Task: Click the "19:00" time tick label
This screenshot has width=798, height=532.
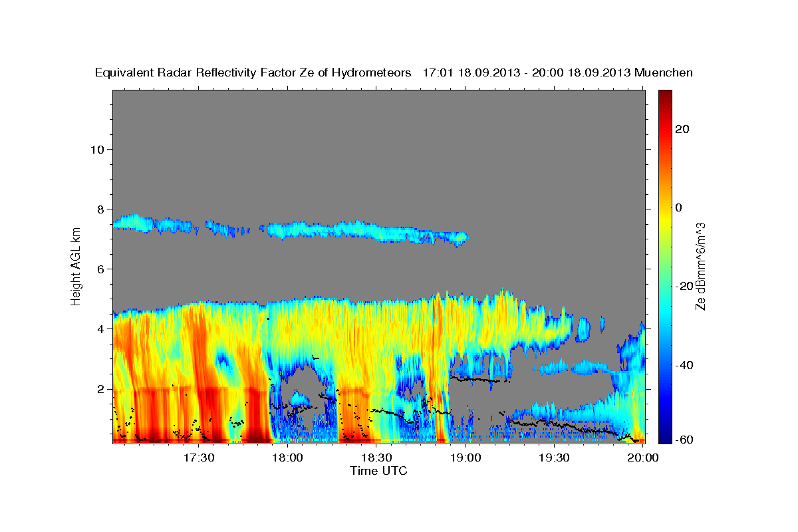Action: 465,458
